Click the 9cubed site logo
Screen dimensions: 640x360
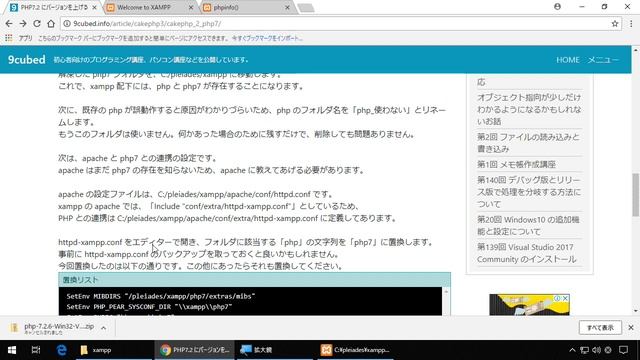pyautogui.click(x=27, y=60)
